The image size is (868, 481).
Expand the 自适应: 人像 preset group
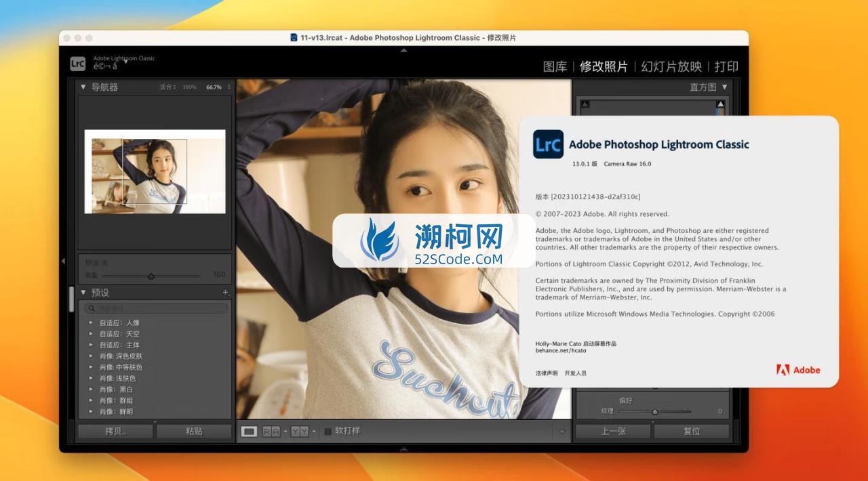pyautogui.click(x=91, y=323)
